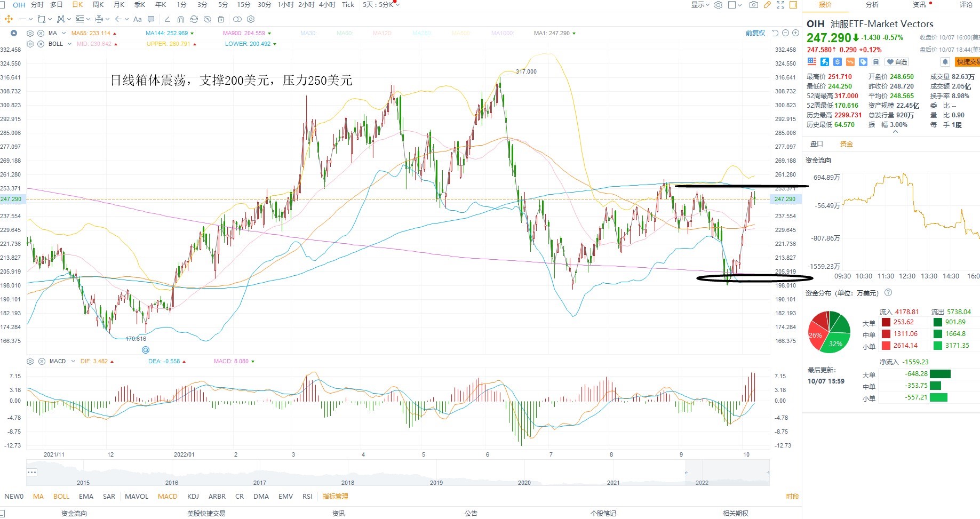Activate the orange pencil drawing tool
980x519 pixels.
pos(767,5)
